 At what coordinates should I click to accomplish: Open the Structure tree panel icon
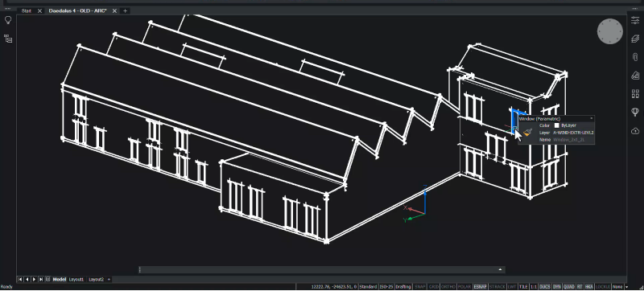click(x=8, y=39)
